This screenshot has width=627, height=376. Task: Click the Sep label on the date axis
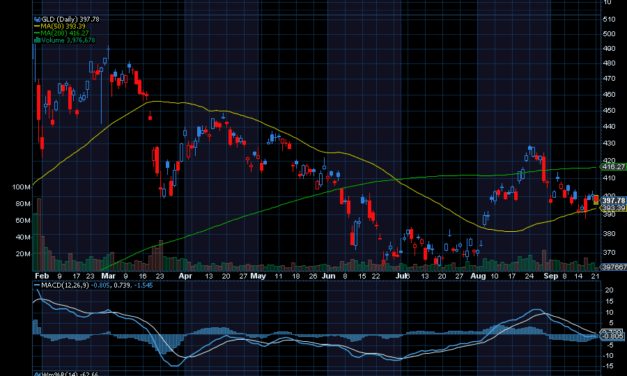tap(551, 276)
